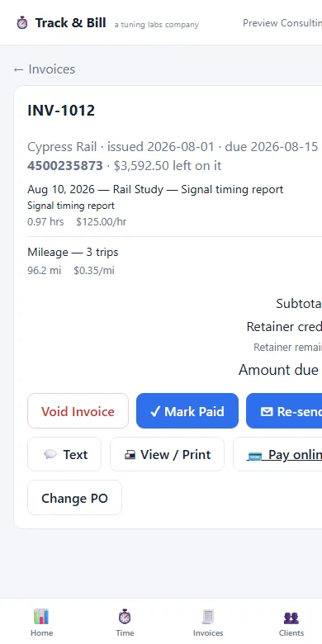Click the '$3,592.50 left on it' text
The height and width of the screenshot is (644, 322).
[x=168, y=165]
